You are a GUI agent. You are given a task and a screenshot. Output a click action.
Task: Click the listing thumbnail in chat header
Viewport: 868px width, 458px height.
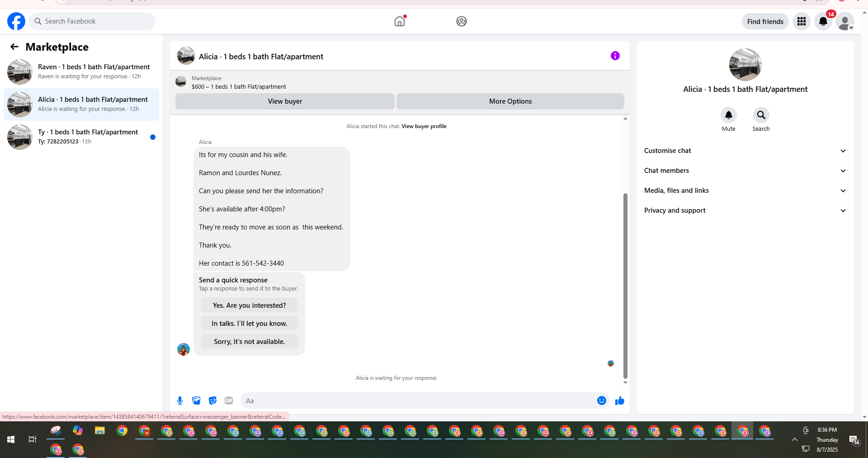click(x=186, y=56)
